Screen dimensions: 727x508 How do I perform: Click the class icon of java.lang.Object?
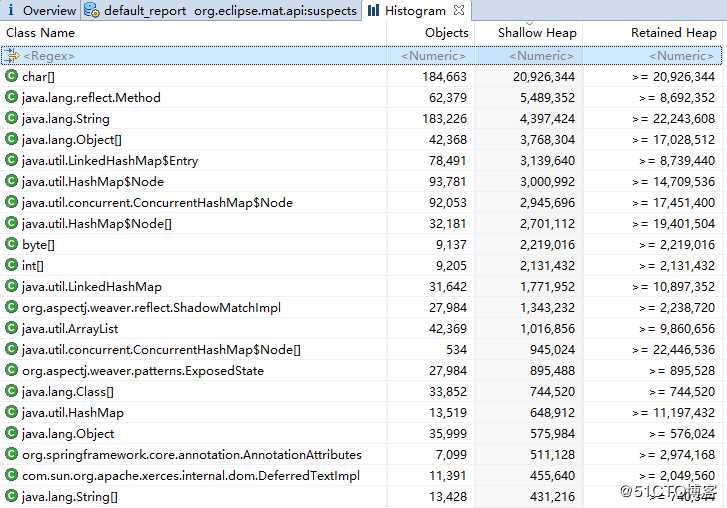11,433
